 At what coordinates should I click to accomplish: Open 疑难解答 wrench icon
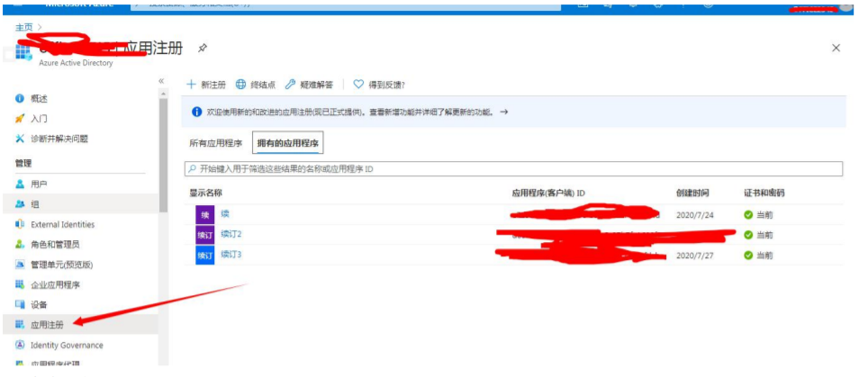(x=291, y=85)
